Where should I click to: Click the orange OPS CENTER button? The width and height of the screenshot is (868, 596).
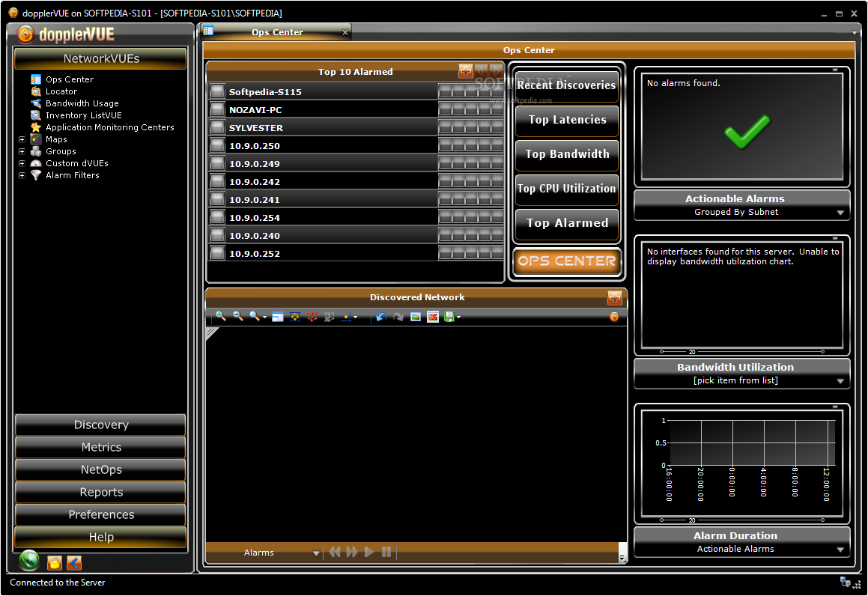[x=567, y=261]
